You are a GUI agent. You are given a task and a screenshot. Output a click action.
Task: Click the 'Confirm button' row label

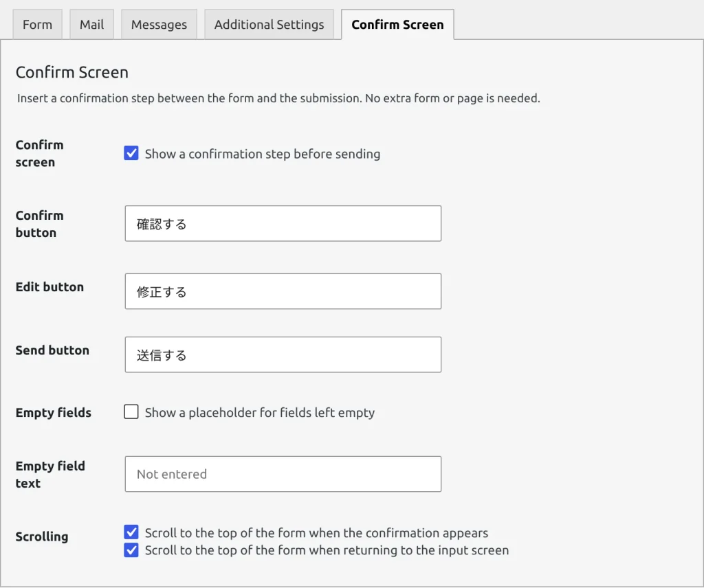point(39,224)
